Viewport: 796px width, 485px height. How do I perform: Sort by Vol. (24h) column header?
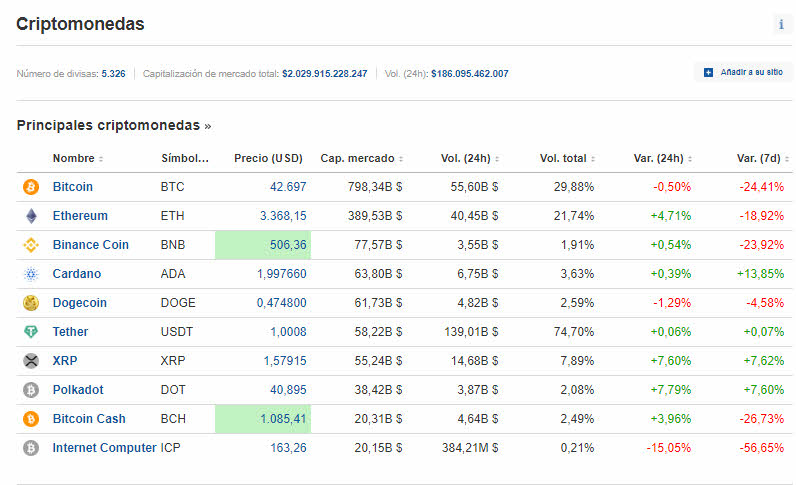(469, 159)
